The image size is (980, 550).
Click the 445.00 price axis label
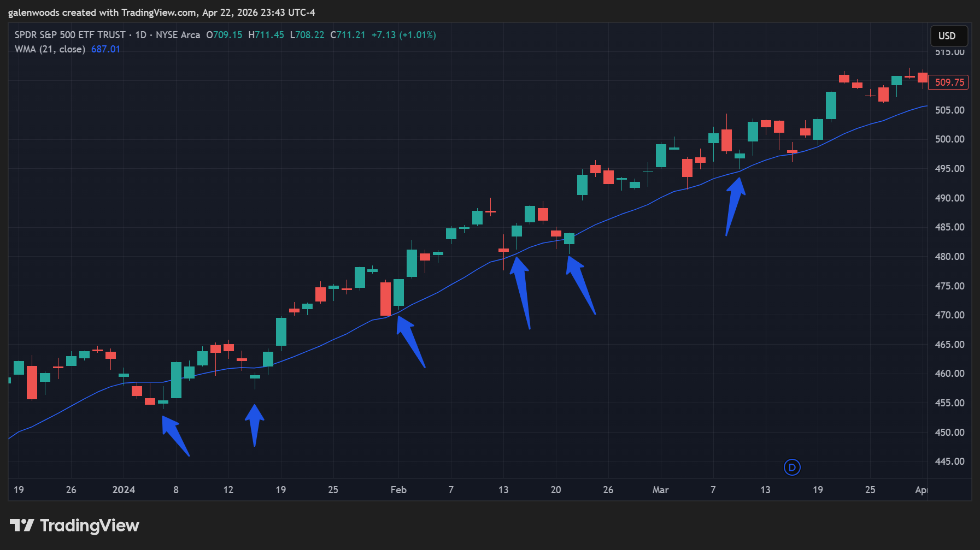point(949,462)
